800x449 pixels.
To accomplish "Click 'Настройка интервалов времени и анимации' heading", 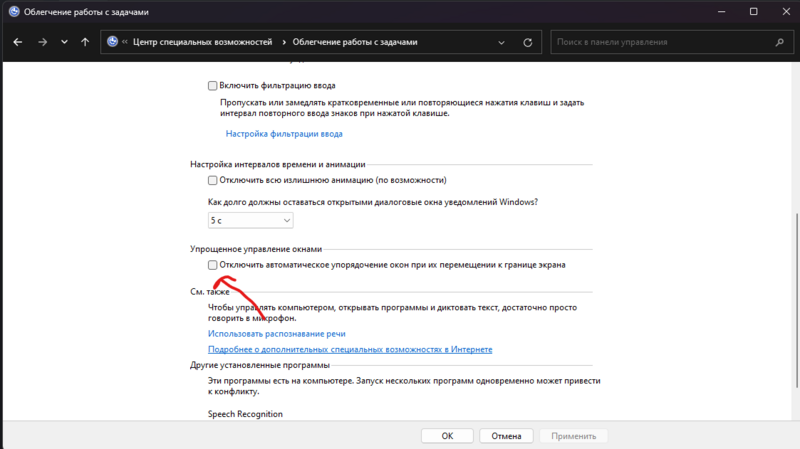I will (x=278, y=164).
